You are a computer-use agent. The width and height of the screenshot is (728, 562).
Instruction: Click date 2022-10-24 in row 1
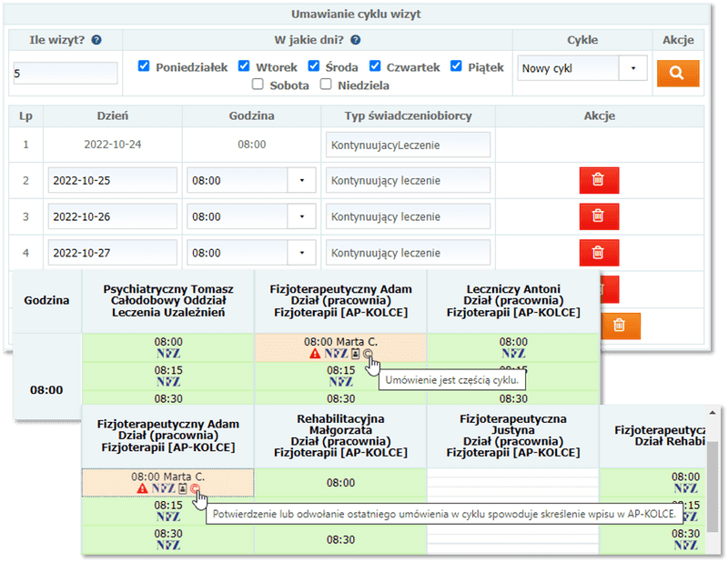click(112, 145)
